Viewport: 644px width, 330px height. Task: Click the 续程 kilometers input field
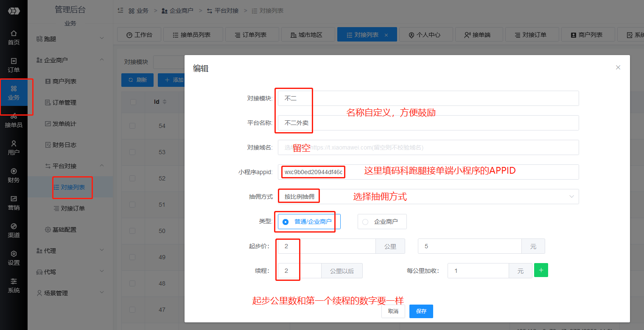pos(300,271)
